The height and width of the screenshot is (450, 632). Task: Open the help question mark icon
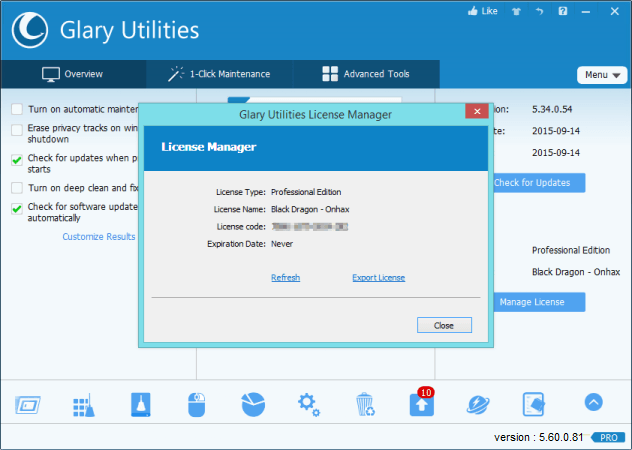pyautogui.click(x=563, y=11)
